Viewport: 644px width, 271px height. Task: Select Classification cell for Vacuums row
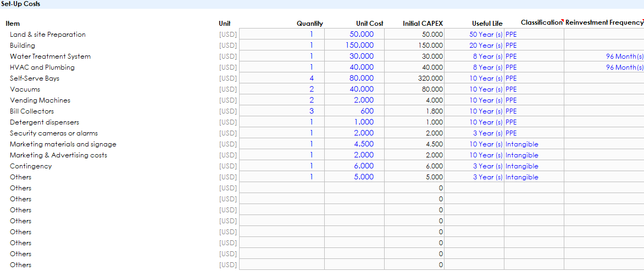pos(511,89)
